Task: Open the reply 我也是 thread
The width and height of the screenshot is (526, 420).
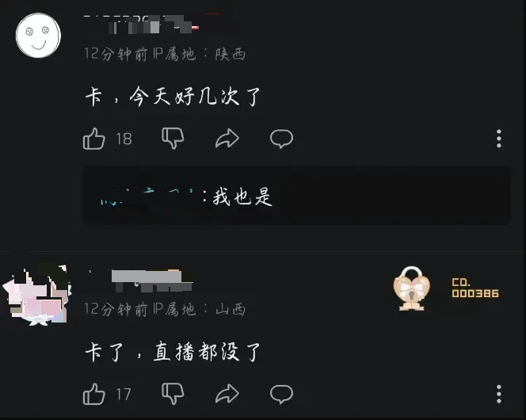Action: pyautogui.click(x=296, y=196)
